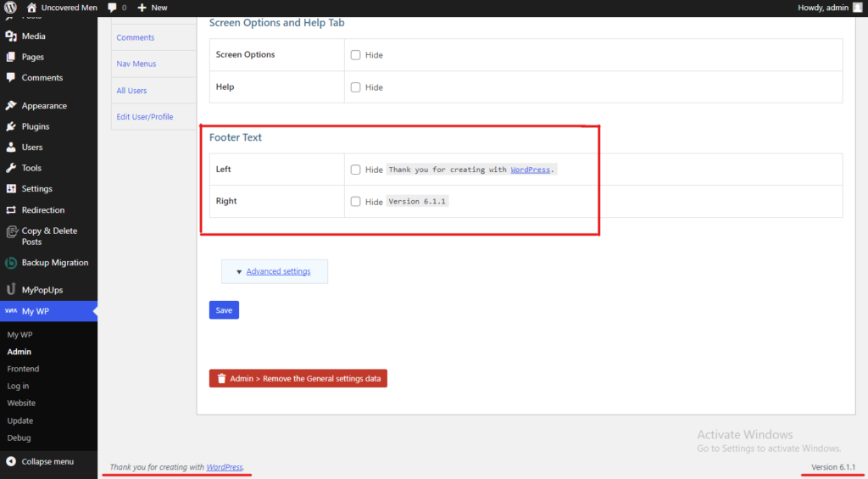This screenshot has height=479, width=868.
Task: Click the Version 6.1.1 footer text
Action: [833, 467]
